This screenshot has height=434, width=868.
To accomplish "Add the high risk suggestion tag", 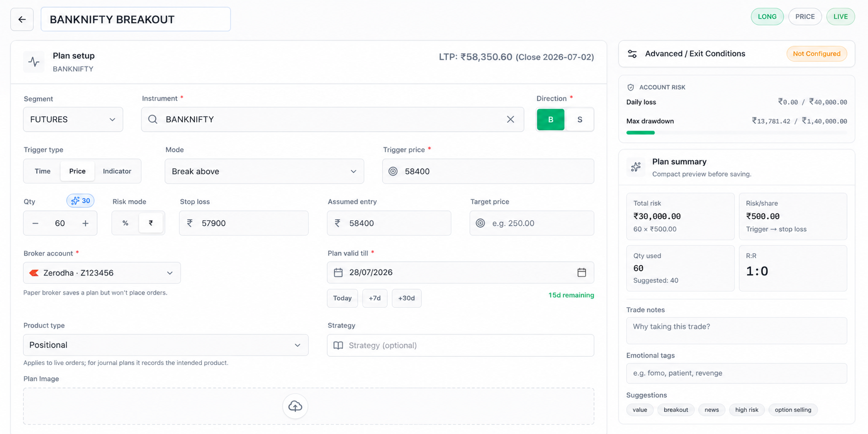I will pyautogui.click(x=747, y=410).
